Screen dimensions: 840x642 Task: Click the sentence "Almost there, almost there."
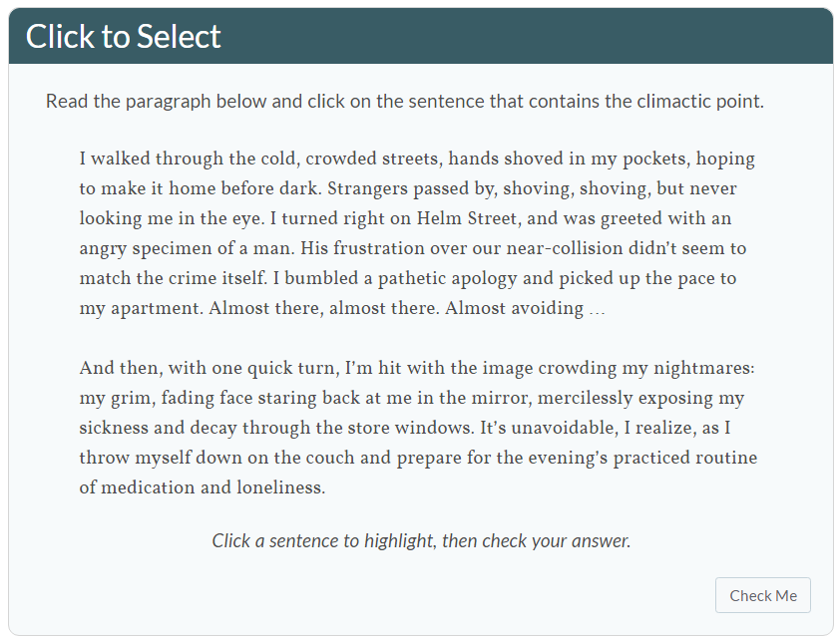click(x=324, y=308)
